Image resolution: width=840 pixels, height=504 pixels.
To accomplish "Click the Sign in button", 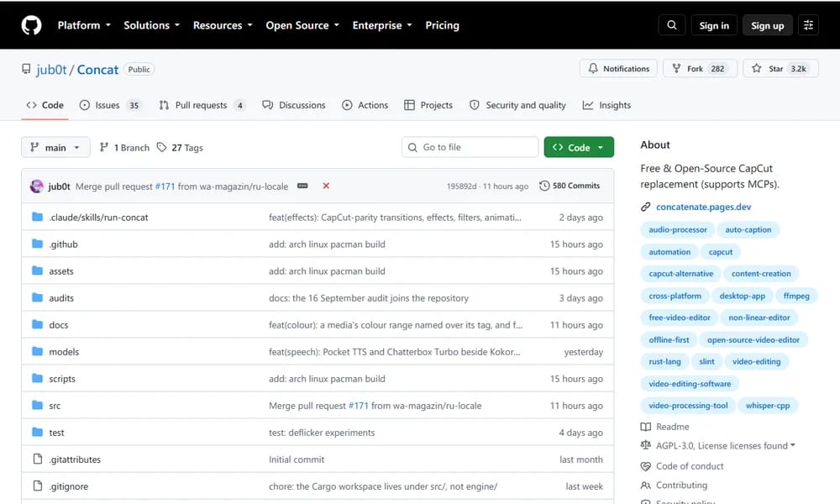I will [x=714, y=25].
